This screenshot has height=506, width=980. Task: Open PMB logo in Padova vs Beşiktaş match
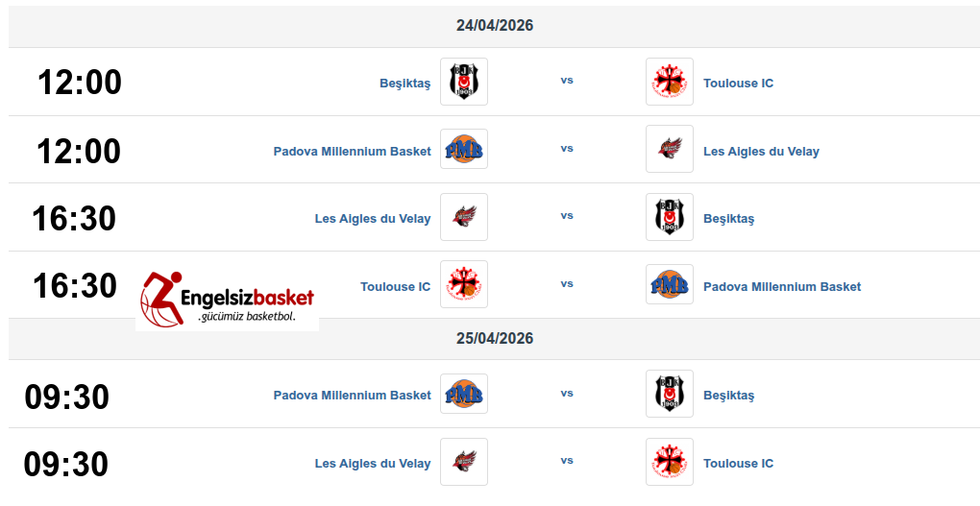[464, 394]
